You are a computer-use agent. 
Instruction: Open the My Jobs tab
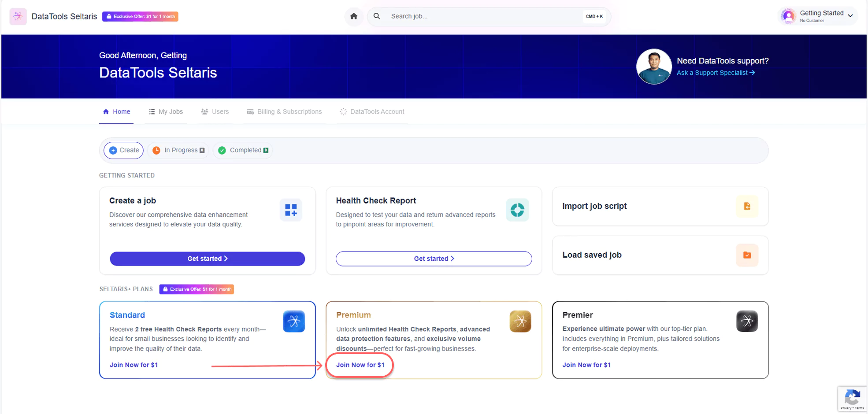click(x=166, y=112)
